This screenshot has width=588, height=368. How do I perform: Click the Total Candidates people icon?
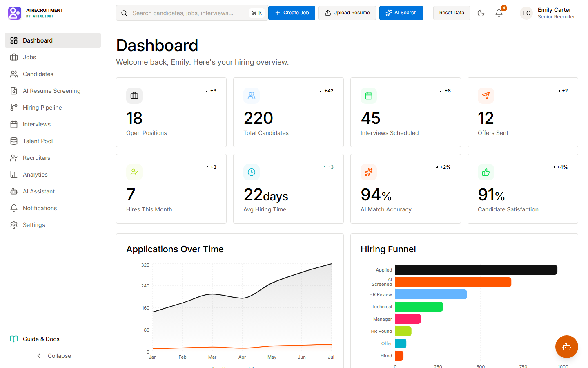point(252,96)
